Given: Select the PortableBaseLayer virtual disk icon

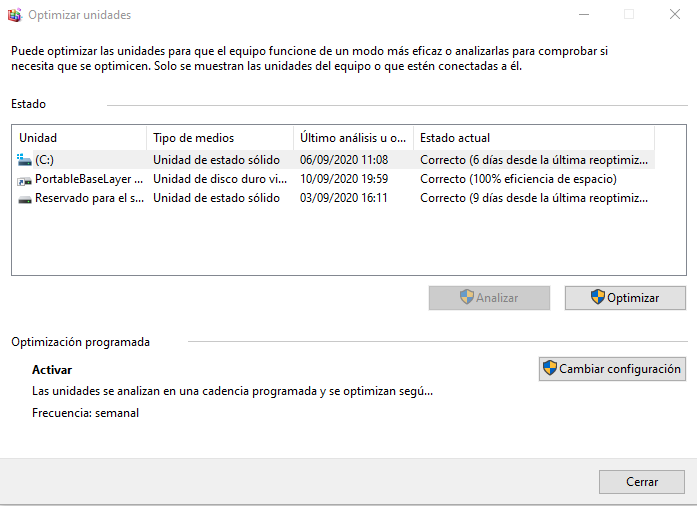Looking at the screenshot, I should pos(24,180).
